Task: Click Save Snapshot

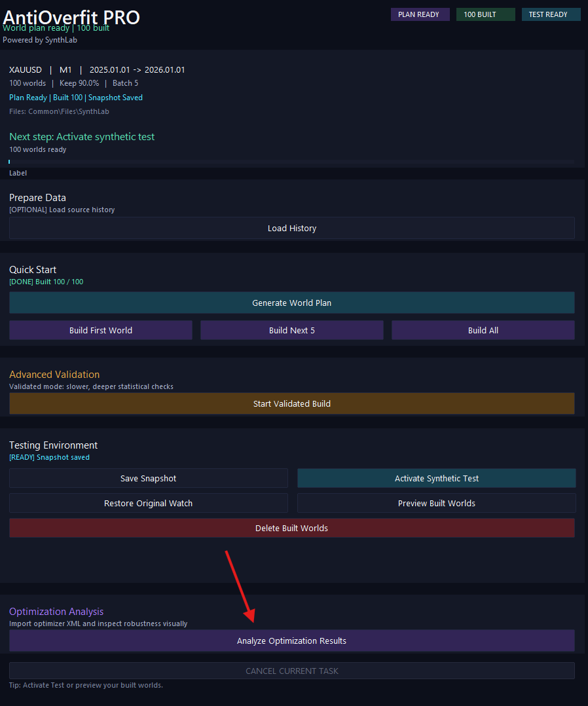Action: pyautogui.click(x=149, y=478)
